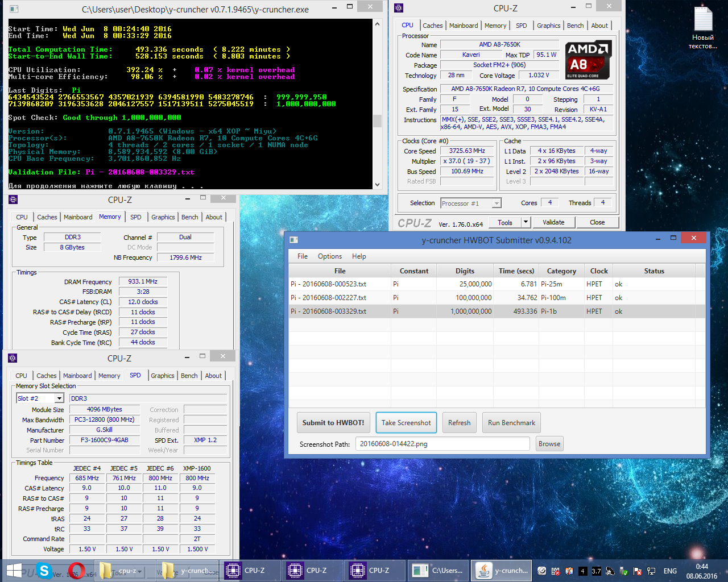
Task: Click the Run Benchmark button
Action: (511, 423)
